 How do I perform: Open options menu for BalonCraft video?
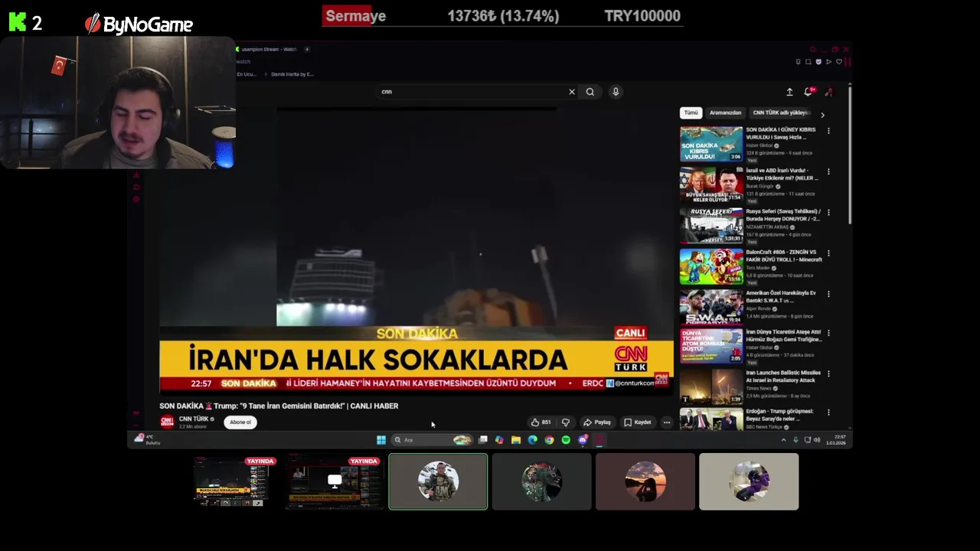(828, 253)
